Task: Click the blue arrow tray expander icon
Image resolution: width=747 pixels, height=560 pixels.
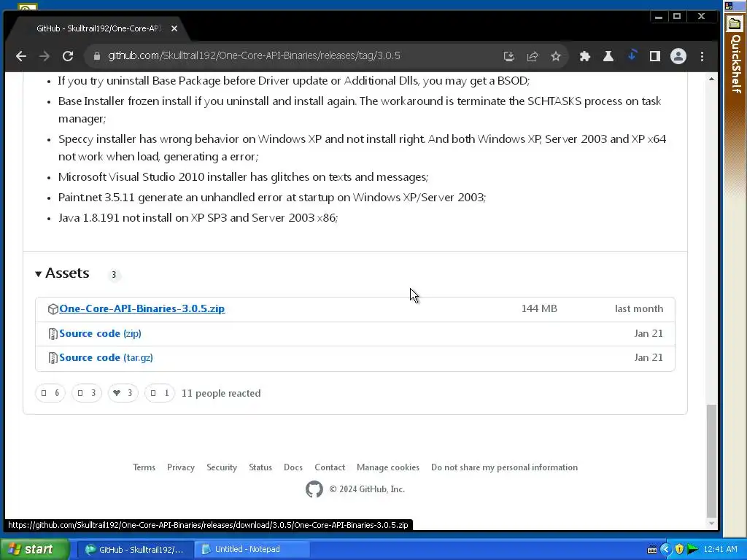Action: (x=665, y=549)
